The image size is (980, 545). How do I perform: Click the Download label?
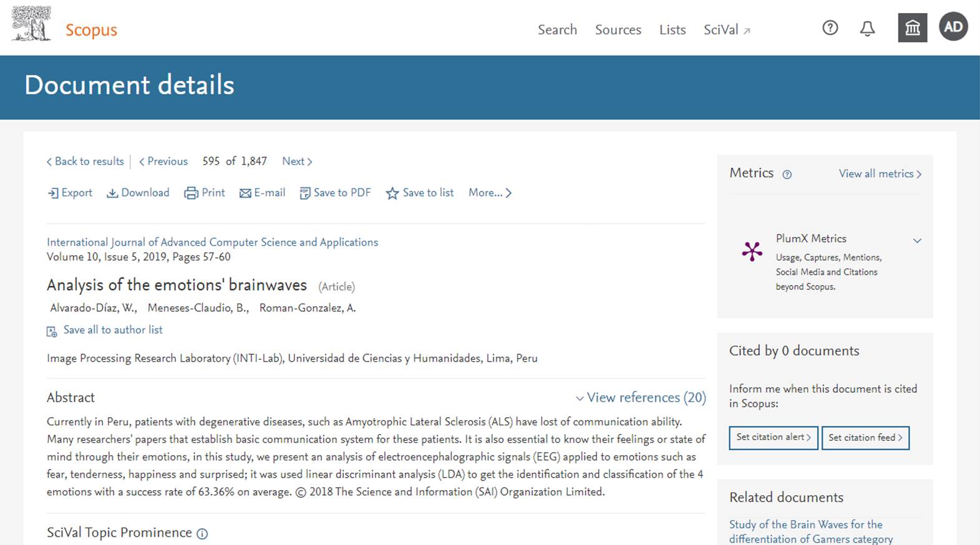pyautogui.click(x=145, y=193)
